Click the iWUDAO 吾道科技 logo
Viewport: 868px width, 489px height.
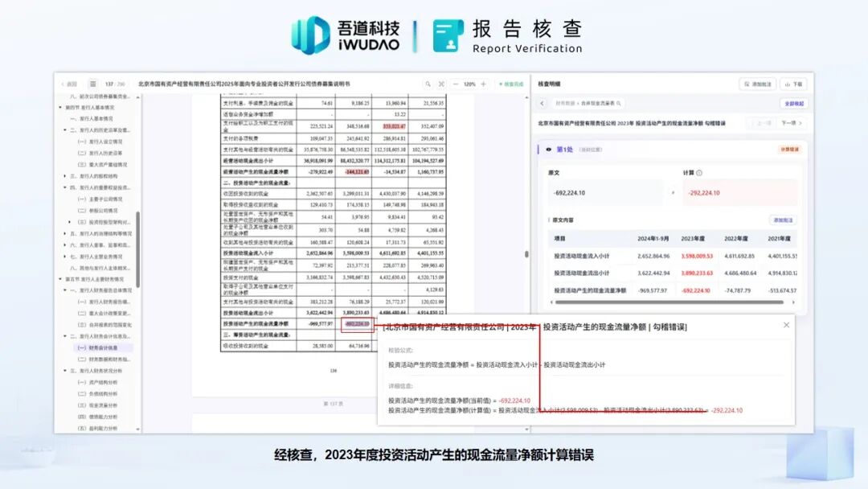coord(346,35)
